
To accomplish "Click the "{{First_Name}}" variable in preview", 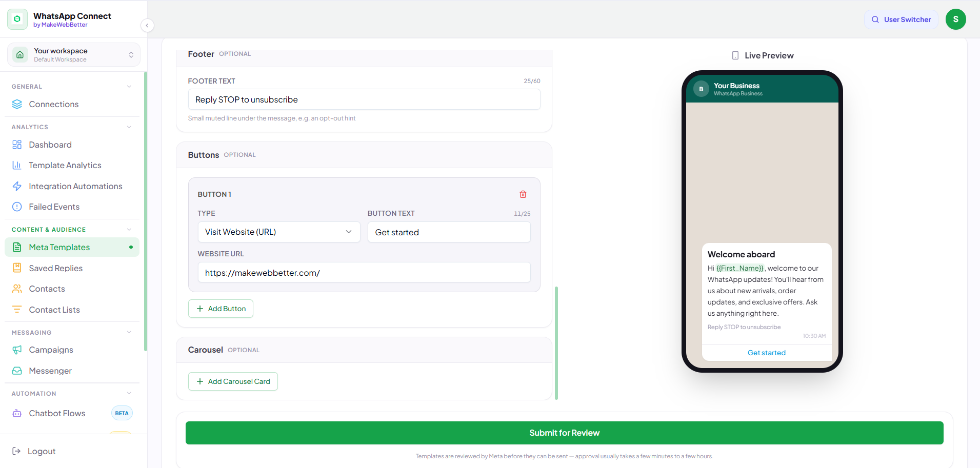I will click(740, 268).
